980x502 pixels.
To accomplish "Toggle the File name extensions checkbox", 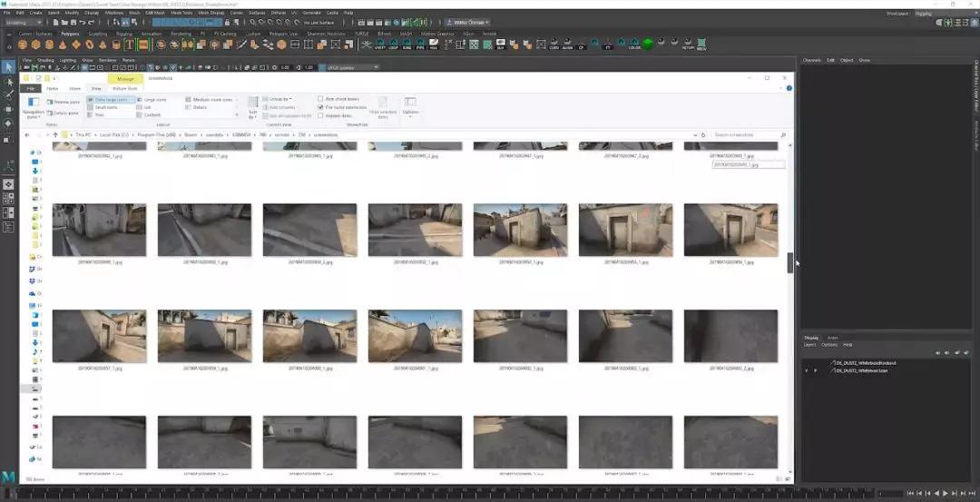I will click(x=320, y=107).
